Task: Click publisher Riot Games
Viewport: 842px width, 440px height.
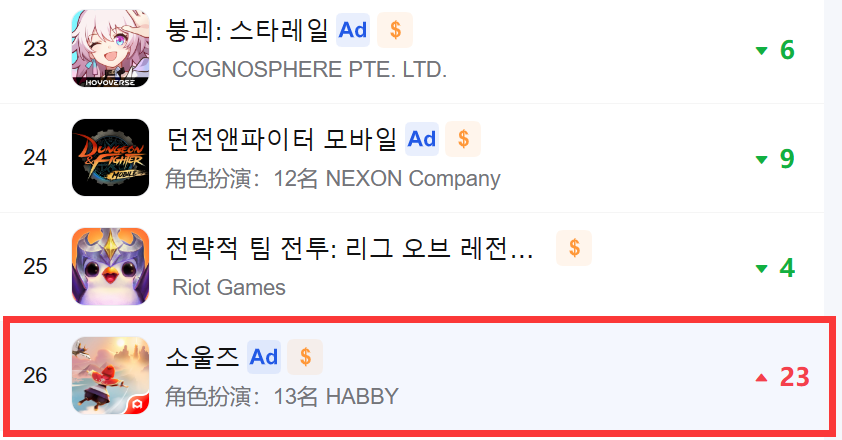Action: coord(229,287)
